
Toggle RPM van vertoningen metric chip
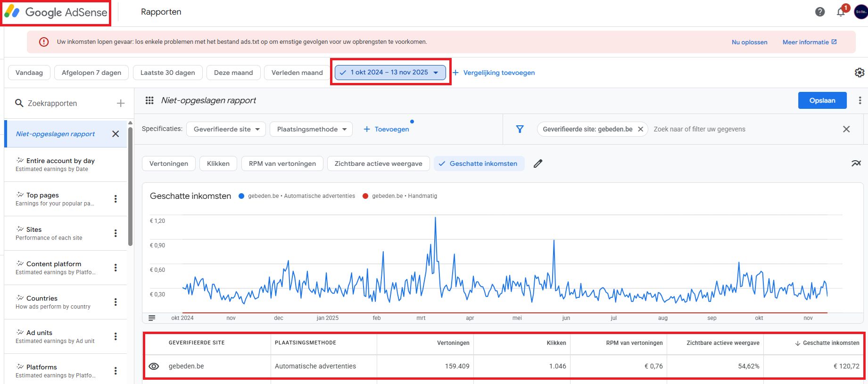[x=282, y=163]
